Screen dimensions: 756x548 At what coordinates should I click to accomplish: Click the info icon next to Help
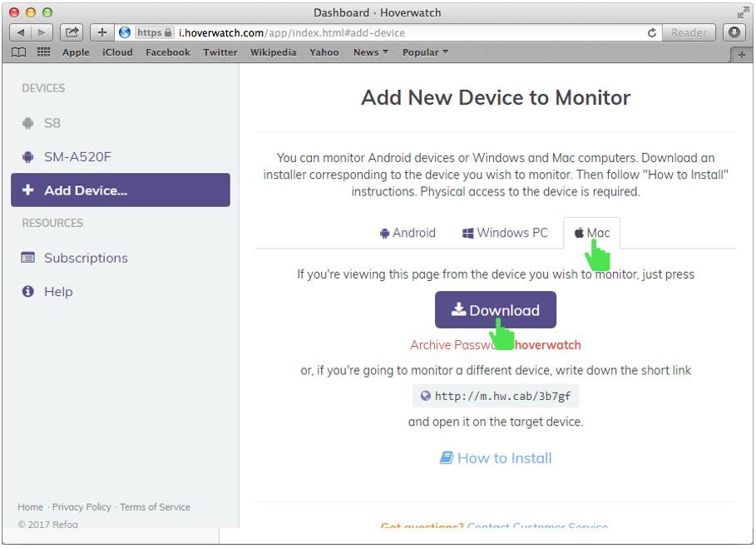[x=28, y=292]
